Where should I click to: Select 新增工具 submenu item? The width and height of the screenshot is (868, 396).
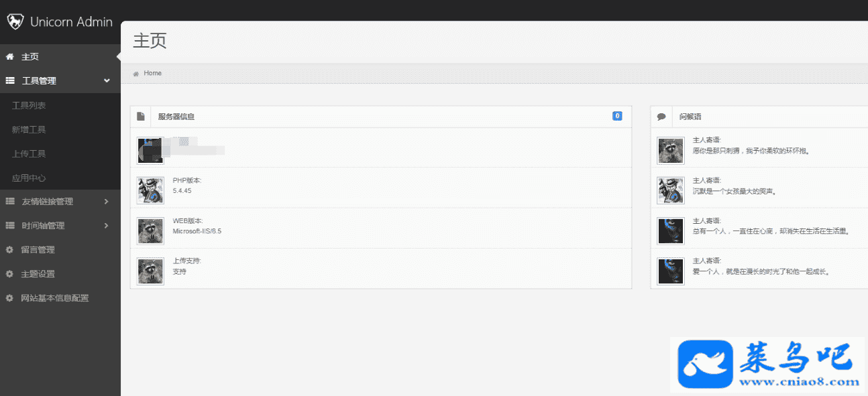point(29,130)
